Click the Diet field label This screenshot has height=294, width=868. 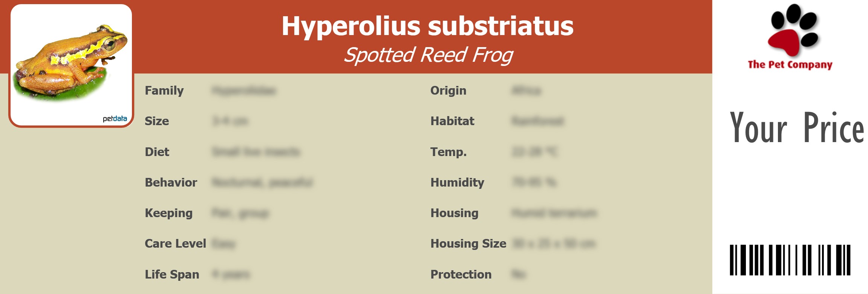click(x=157, y=152)
